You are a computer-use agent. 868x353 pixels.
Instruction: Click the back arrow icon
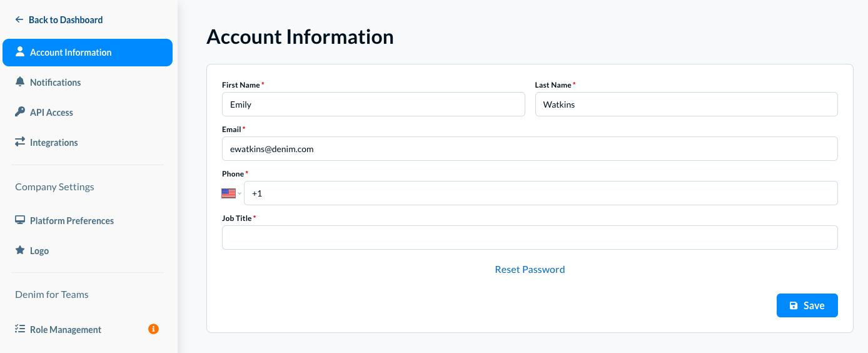pos(19,20)
